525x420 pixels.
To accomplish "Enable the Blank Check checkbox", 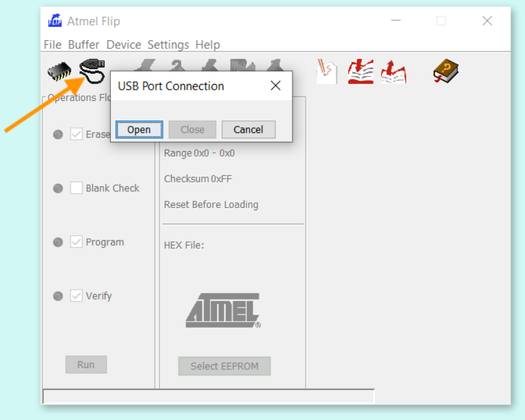I will click(76, 188).
